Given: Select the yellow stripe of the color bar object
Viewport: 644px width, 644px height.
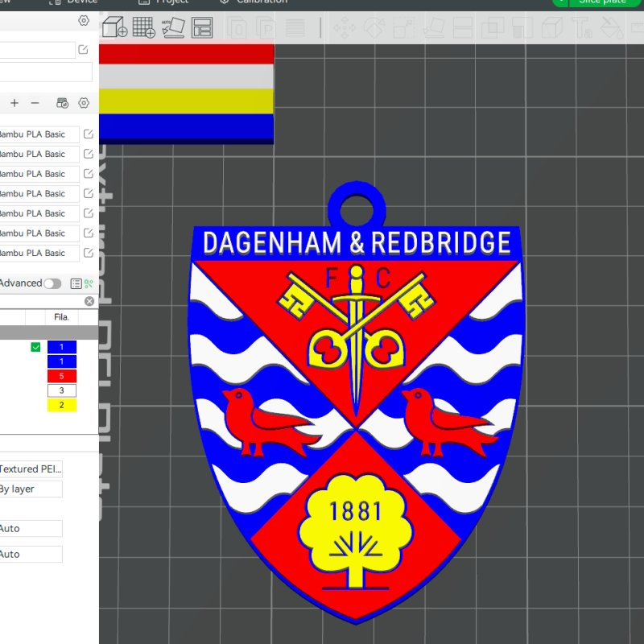Looking at the screenshot, I should [x=186, y=101].
